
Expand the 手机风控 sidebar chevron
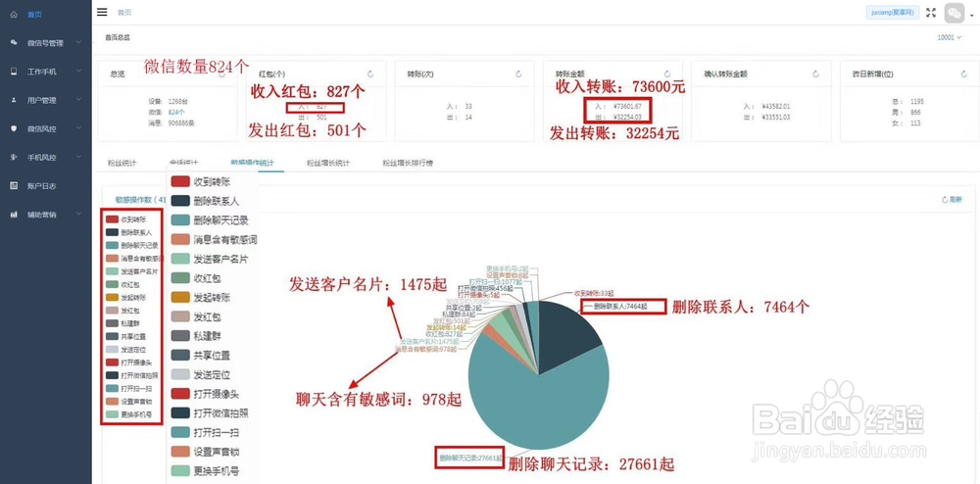[x=78, y=157]
